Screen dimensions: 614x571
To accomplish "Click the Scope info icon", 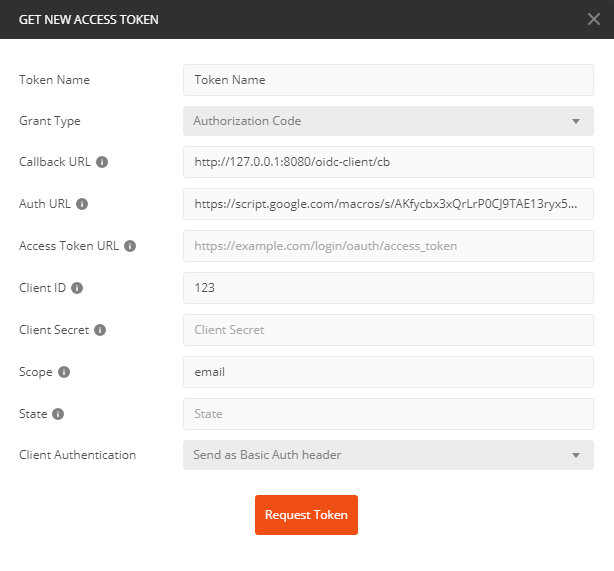I will 64,372.
